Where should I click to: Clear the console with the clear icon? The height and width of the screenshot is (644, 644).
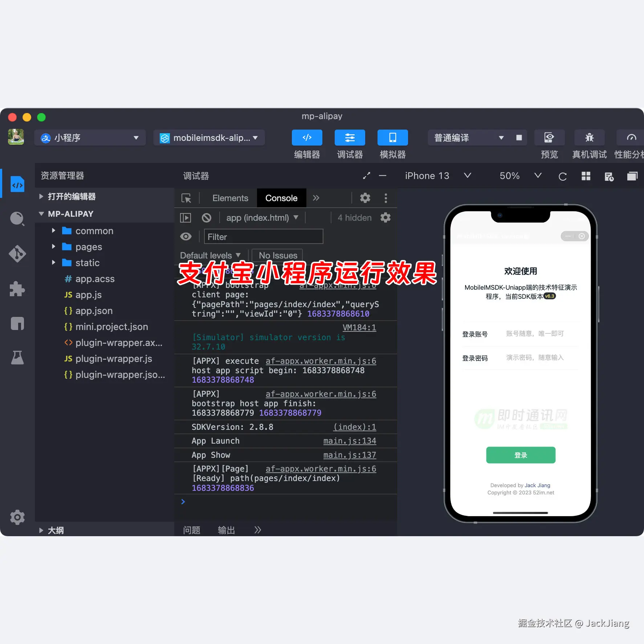coord(206,217)
